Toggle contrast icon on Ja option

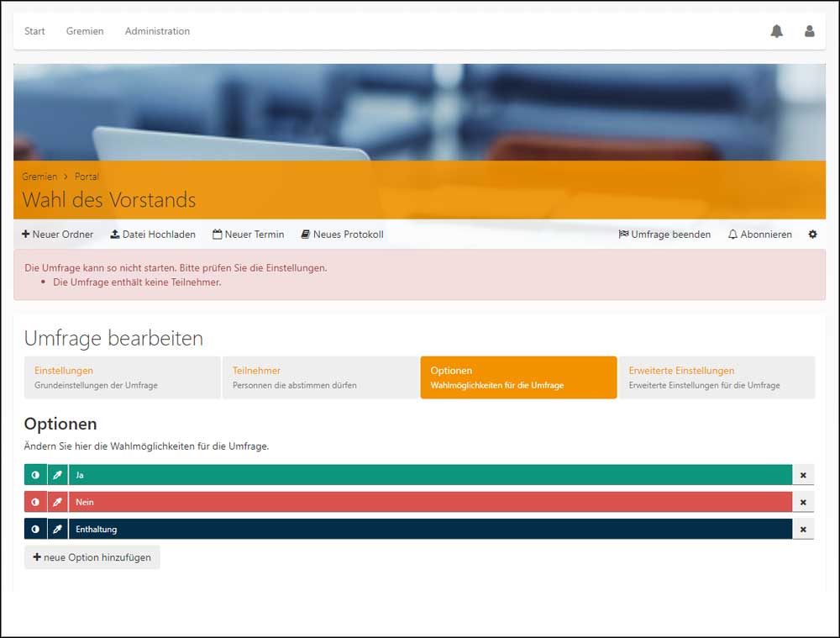(x=35, y=475)
